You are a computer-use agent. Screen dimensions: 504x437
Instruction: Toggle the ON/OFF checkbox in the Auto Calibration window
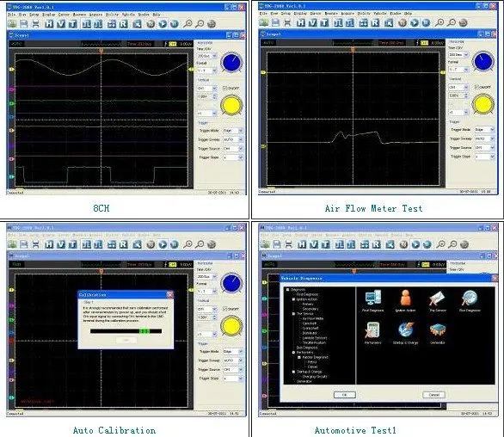(225, 309)
